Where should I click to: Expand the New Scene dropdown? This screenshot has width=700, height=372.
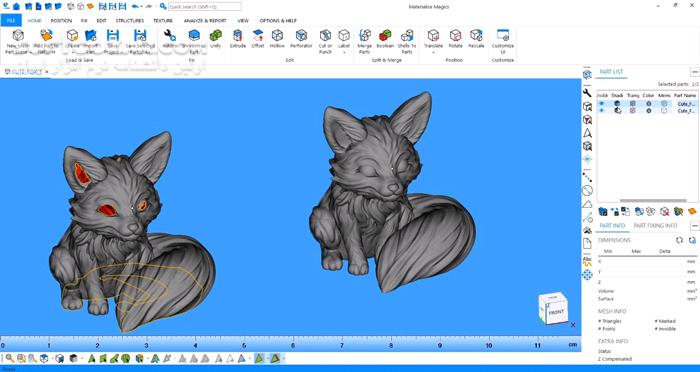[x=31, y=52]
